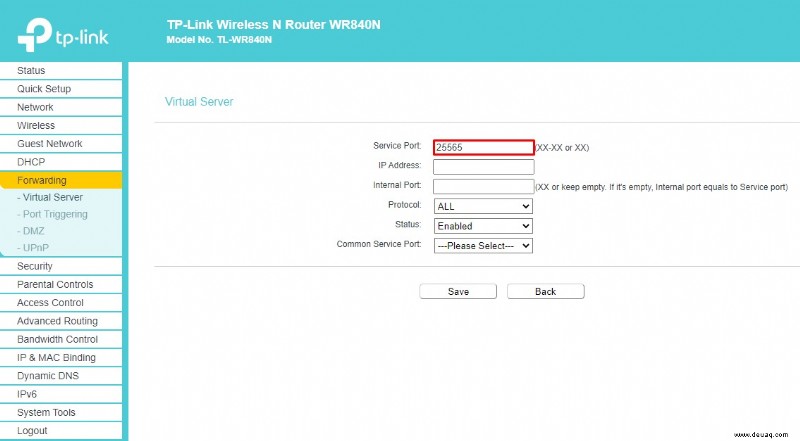
Task: Click the Internal port hint text
Action: point(662,187)
